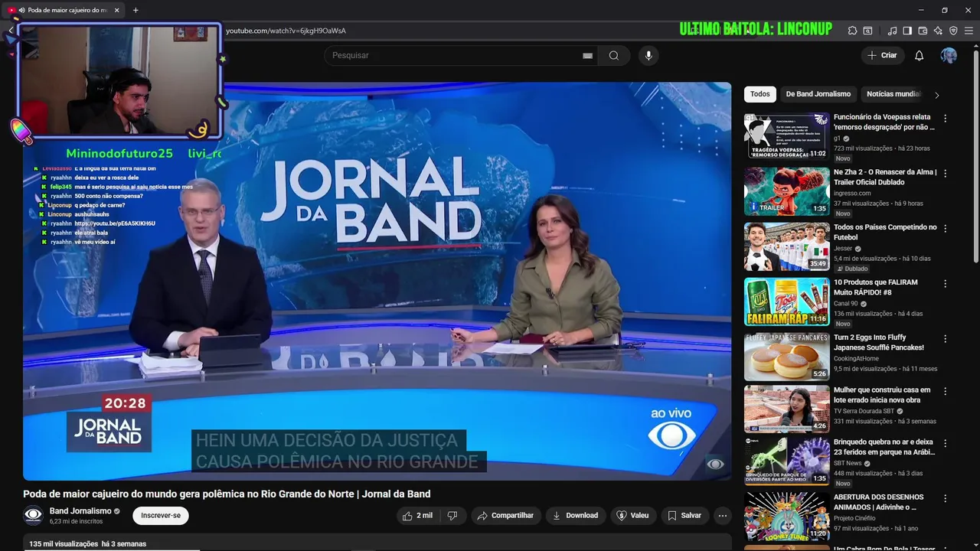Open YouTube notifications bell
This screenshot has width=980, height=551.
(920, 55)
